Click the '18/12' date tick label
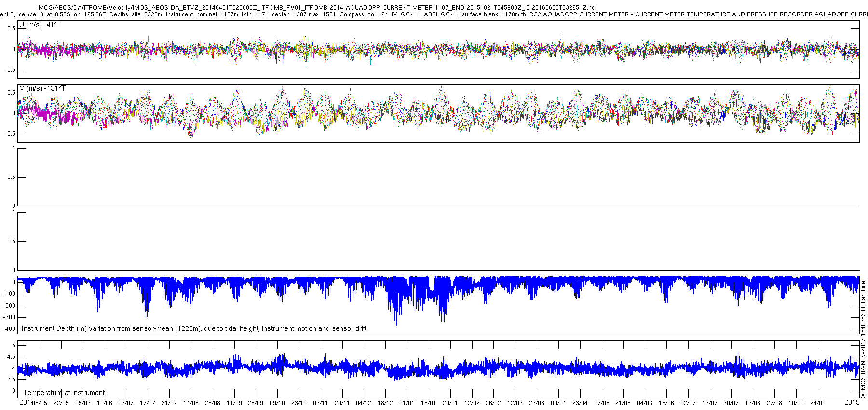This screenshot has width=868, height=410. (385, 403)
